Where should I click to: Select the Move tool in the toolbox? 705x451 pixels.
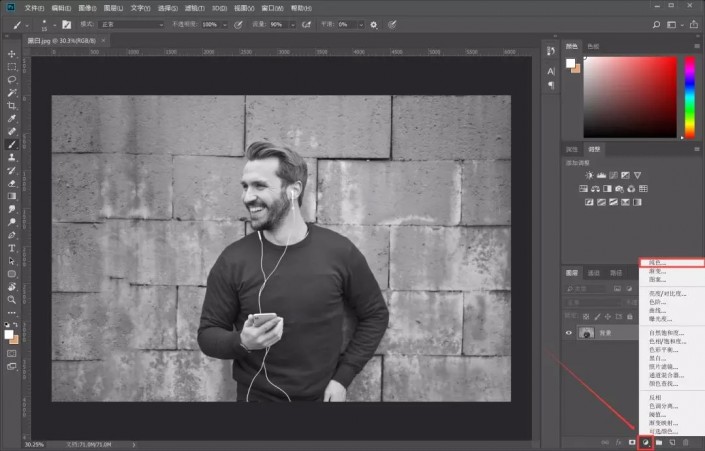coord(12,53)
